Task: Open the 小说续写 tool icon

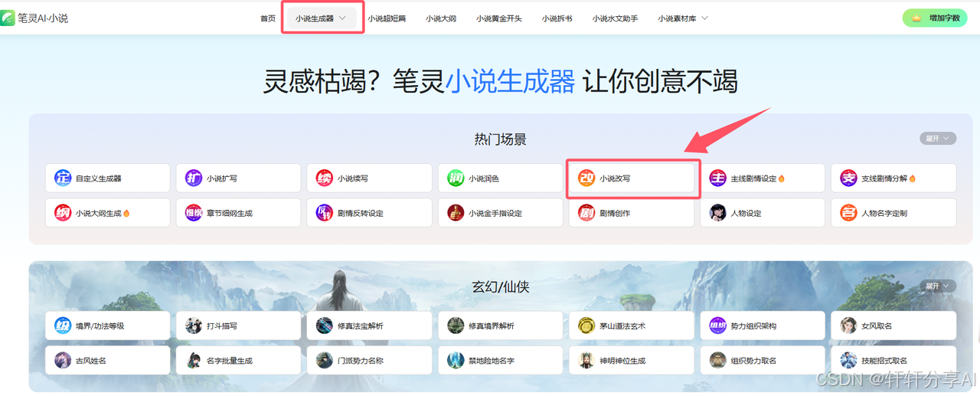Action: (x=325, y=178)
